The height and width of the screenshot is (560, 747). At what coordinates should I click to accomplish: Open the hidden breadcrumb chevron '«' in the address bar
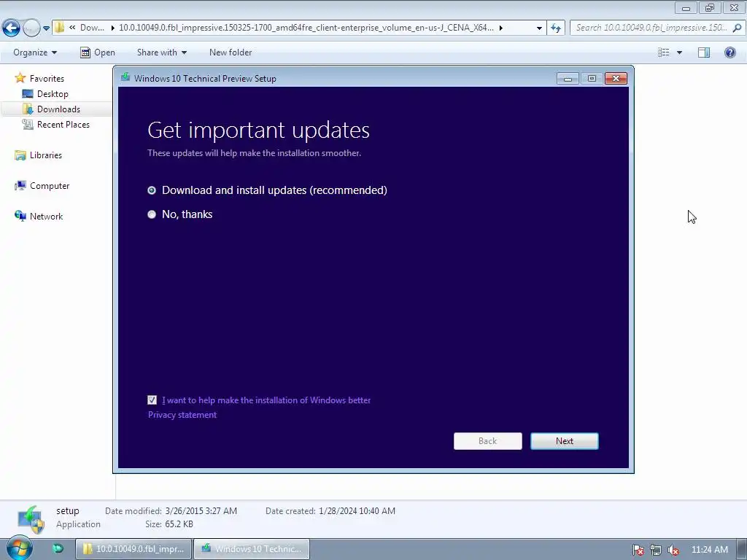[x=72, y=28]
